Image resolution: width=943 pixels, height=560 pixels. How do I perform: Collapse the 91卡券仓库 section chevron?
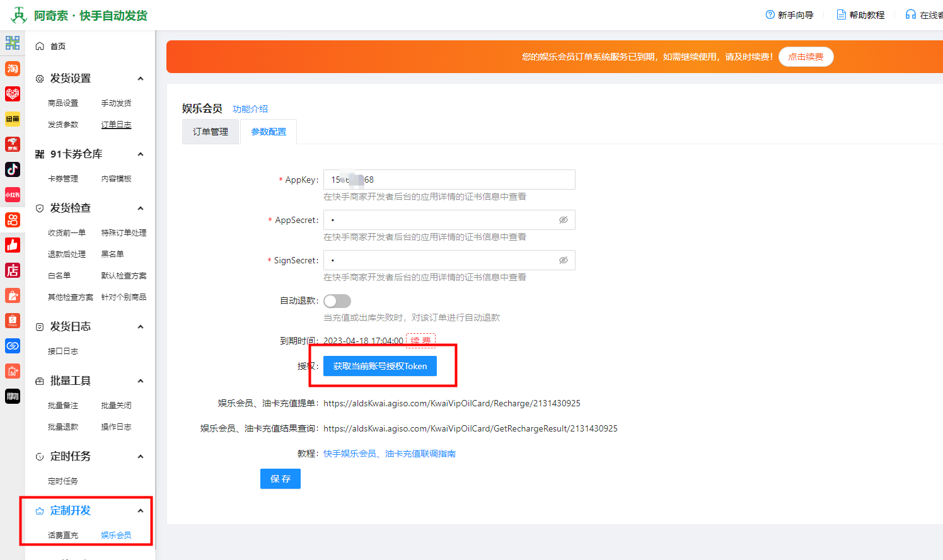pyautogui.click(x=141, y=154)
